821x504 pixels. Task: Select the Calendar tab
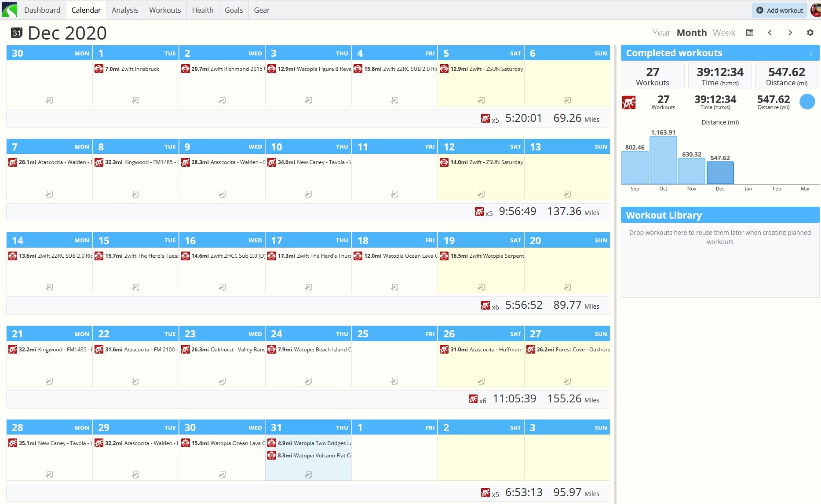click(x=86, y=10)
